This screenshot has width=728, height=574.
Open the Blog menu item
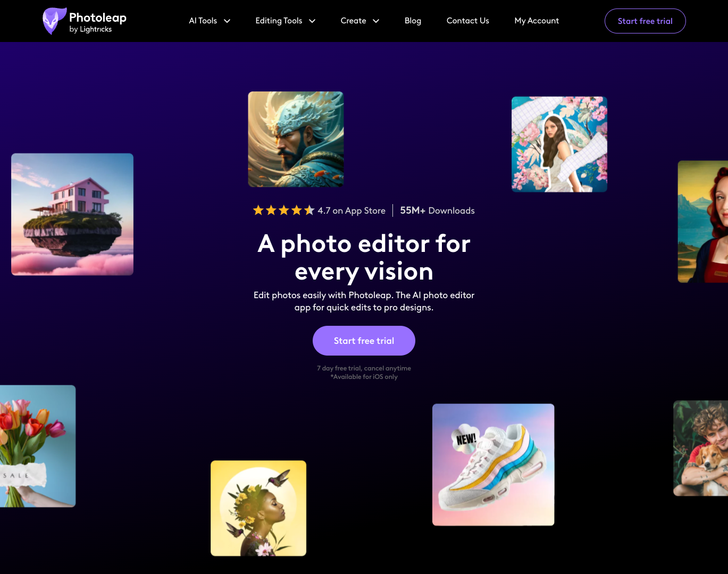(x=413, y=21)
